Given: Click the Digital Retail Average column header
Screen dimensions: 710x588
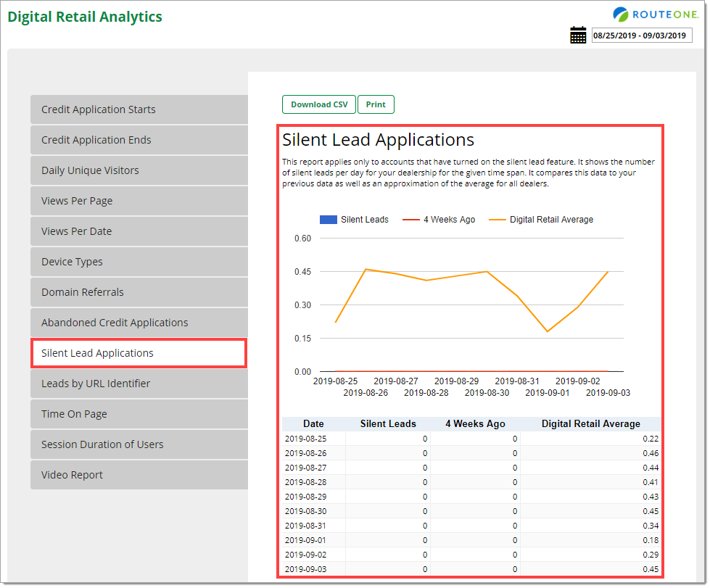Looking at the screenshot, I should [x=590, y=424].
